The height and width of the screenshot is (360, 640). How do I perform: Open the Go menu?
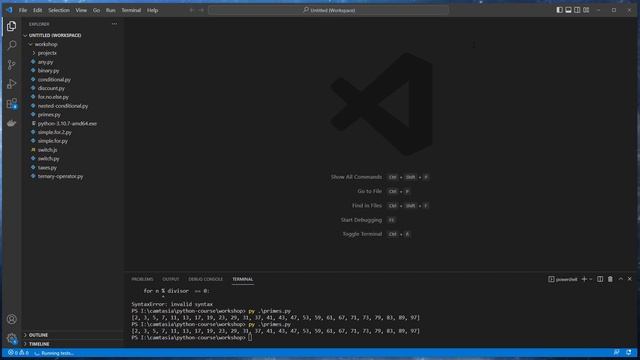click(96, 10)
